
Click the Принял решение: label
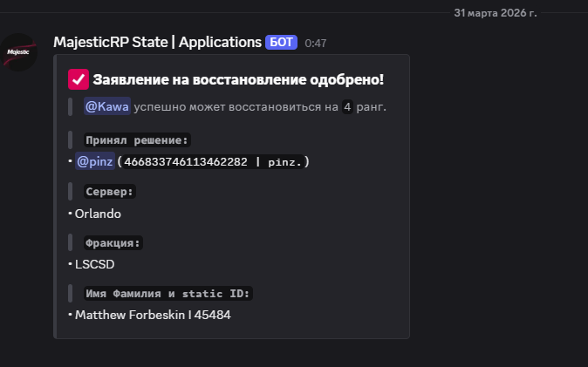[x=137, y=139]
